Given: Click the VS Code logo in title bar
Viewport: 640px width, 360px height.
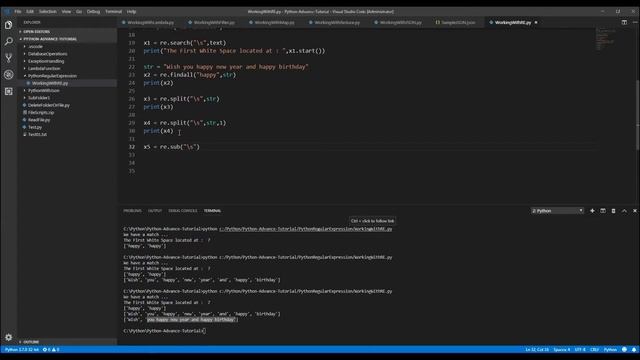Looking at the screenshot, I should [7, 11].
